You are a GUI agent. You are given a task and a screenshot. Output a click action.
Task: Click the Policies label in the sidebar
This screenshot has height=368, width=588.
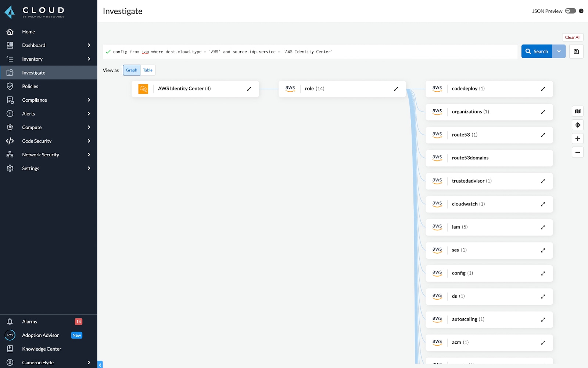(30, 86)
